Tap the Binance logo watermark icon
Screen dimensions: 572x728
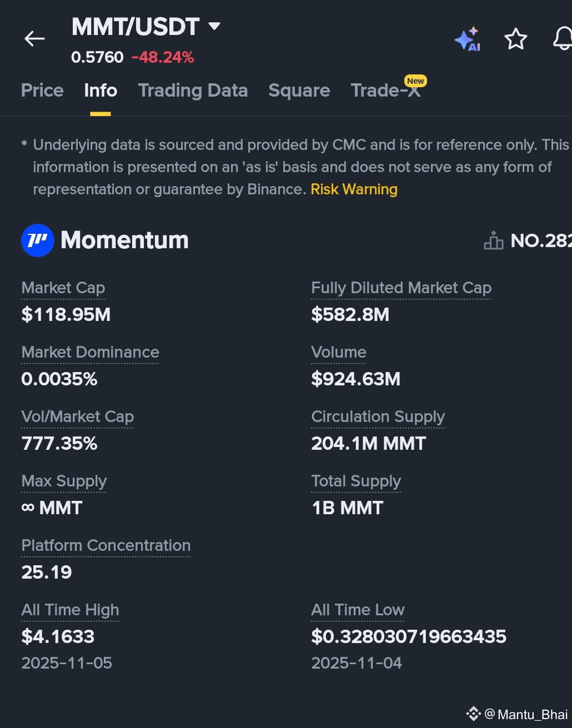[x=473, y=714]
